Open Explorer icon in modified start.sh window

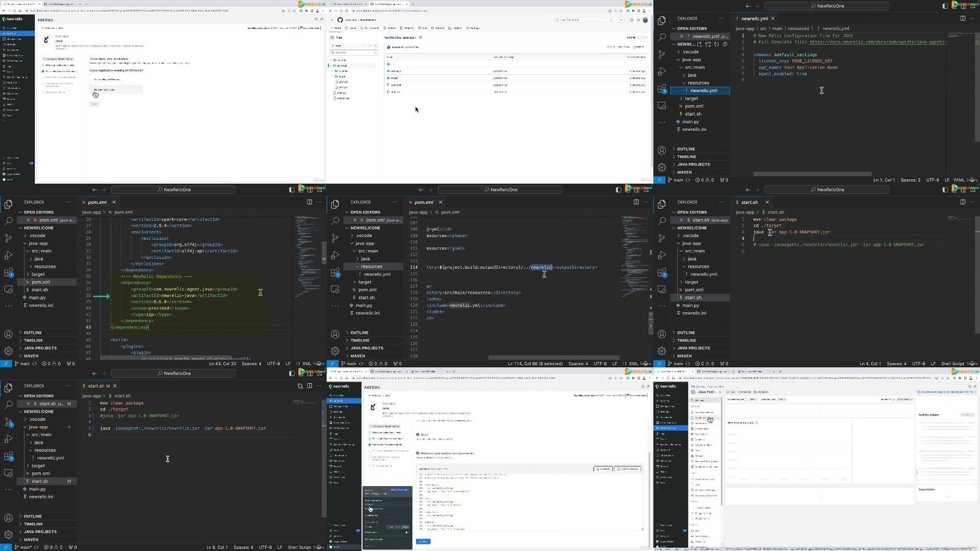click(x=9, y=388)
